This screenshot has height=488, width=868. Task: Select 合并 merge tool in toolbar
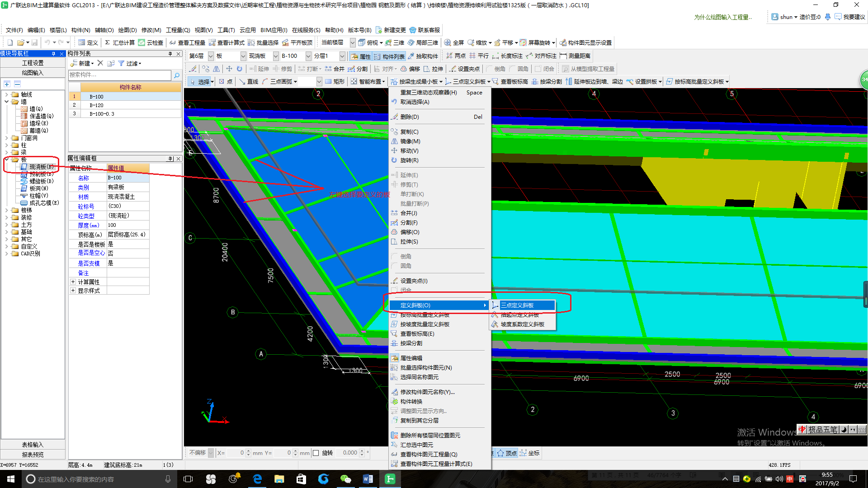click(335, 69)
